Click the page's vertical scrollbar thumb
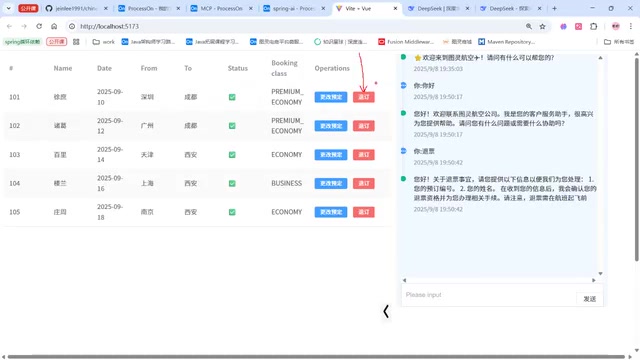Image resolution: width=640 pixels, height=360 pixels. click(636, 159)
